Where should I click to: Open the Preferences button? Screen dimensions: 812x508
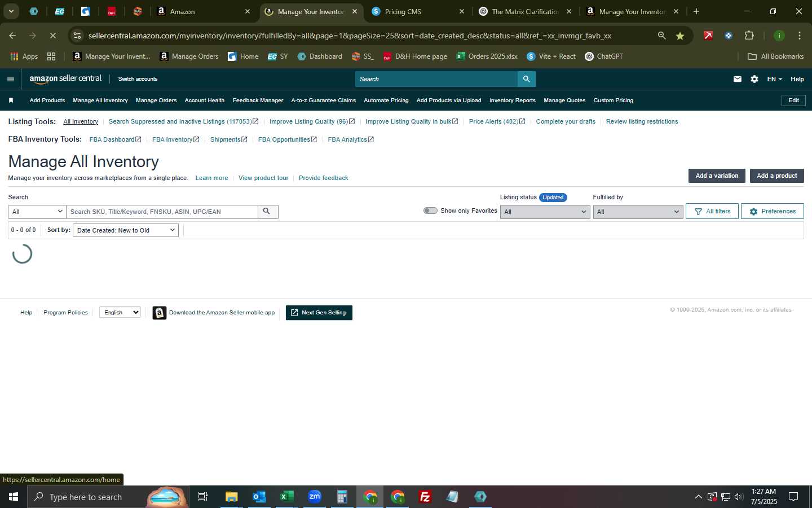[772, 211]
